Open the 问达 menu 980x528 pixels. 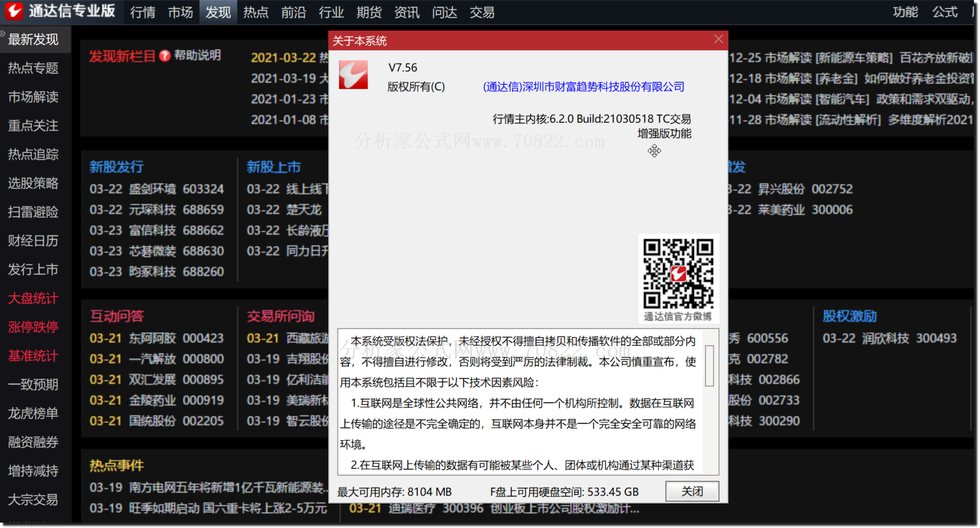tap(444, 13)
